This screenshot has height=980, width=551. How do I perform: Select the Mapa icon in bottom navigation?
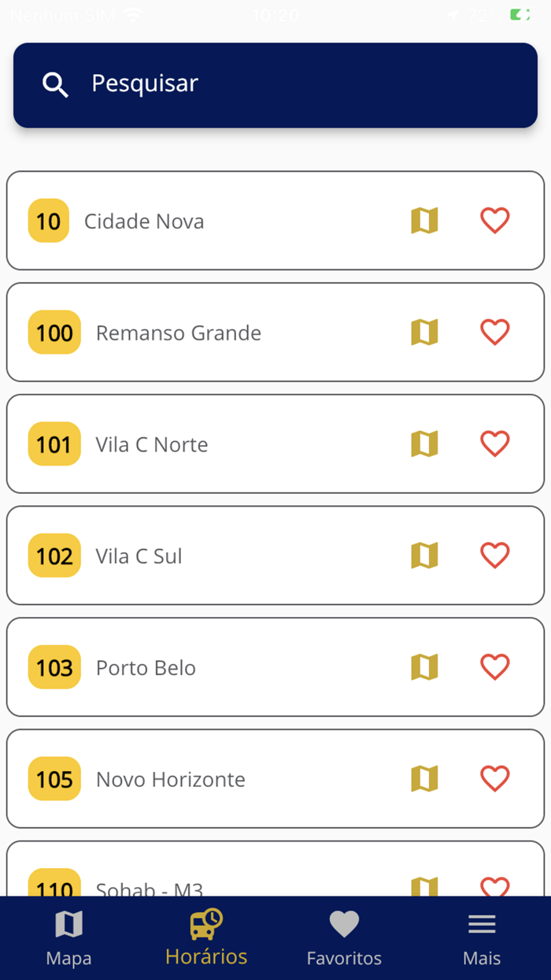click(x=68, y=923)
